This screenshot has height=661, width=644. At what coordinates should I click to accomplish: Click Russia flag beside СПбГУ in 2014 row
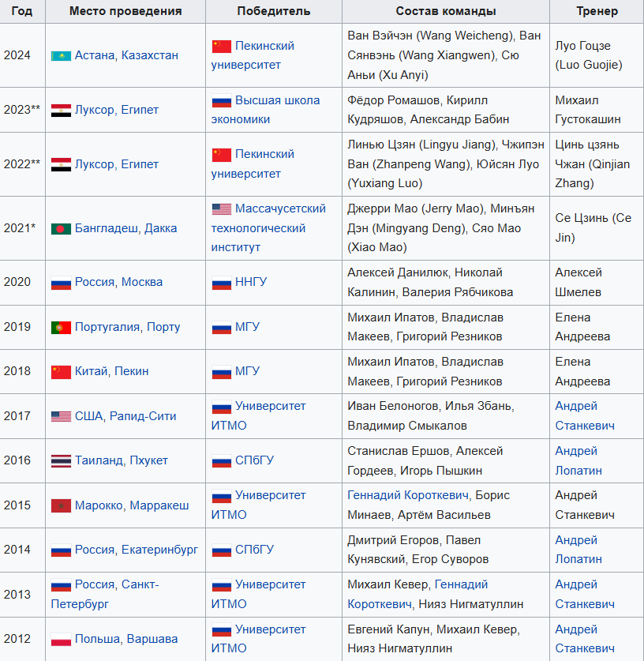point(222,550)
